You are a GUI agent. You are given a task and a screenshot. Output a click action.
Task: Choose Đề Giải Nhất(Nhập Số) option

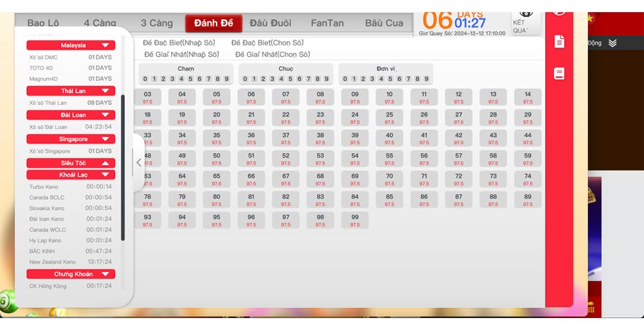click(x=180, y=54)
